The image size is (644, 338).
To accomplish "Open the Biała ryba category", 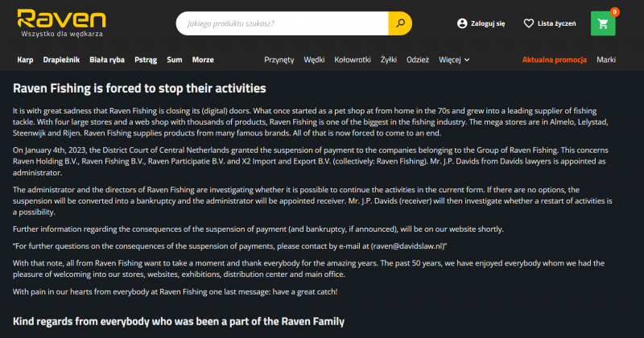I will [108, 60].
